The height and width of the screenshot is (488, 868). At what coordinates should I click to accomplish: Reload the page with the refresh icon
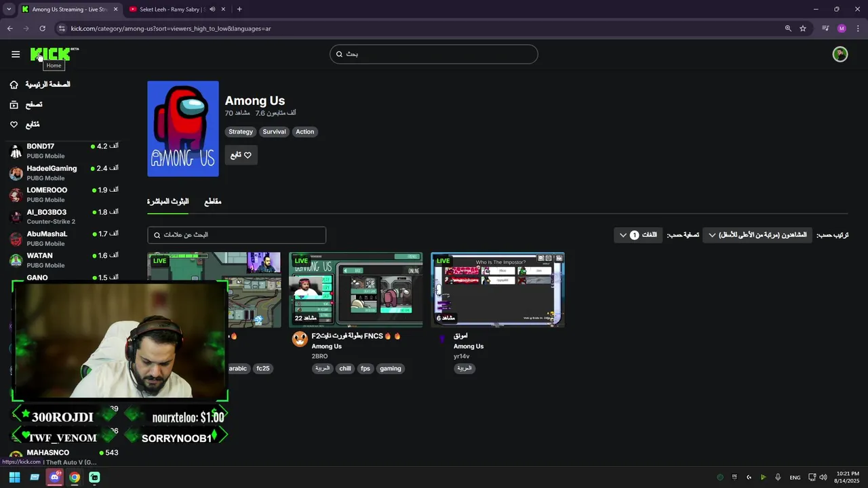pyautogui.click(x=42, y=28)
